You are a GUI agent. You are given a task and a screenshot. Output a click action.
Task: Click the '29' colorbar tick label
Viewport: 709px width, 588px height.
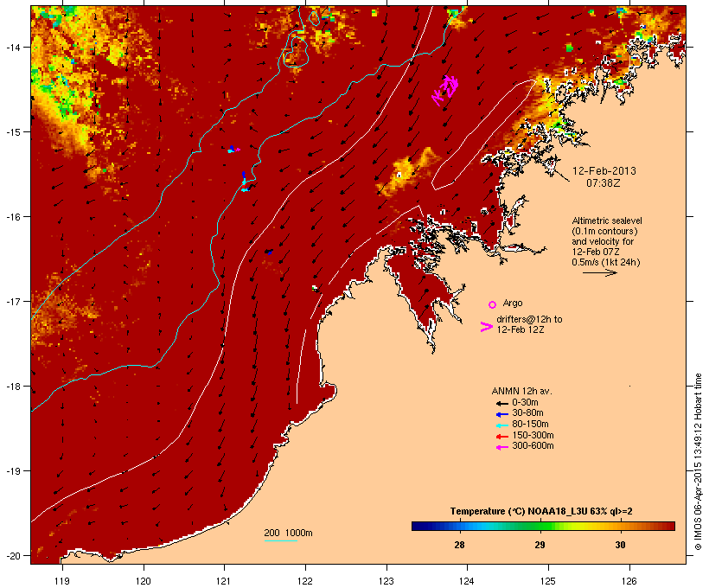(540, 545)
